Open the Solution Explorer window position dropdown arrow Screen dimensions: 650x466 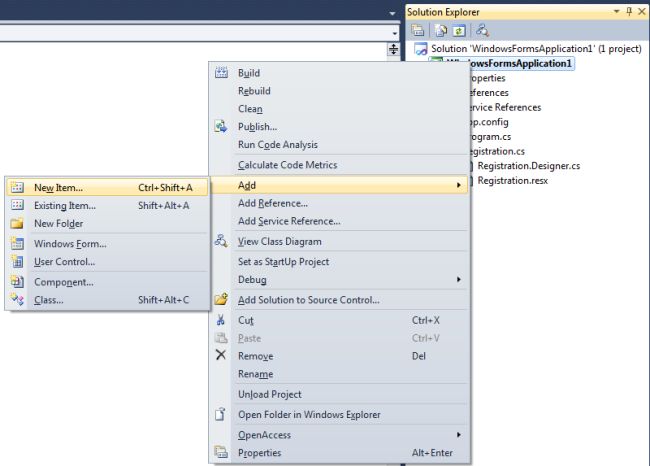pyautogui.click(x=616, y=12)
